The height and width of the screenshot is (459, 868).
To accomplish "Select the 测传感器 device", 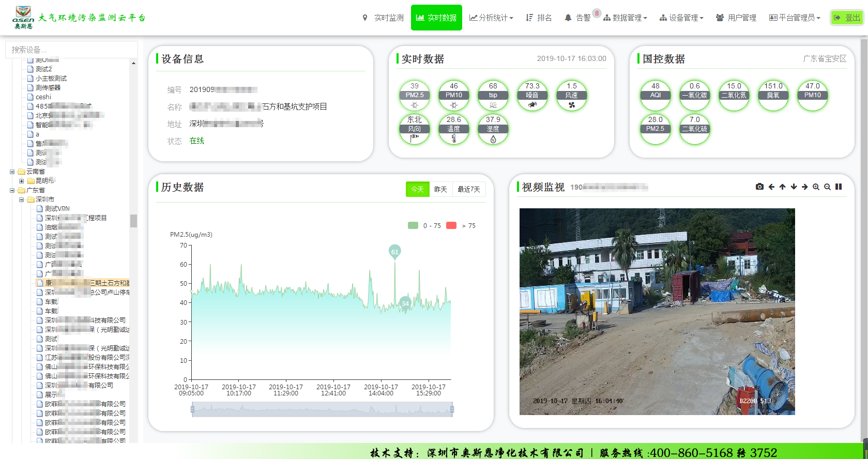I will [48, 88].
